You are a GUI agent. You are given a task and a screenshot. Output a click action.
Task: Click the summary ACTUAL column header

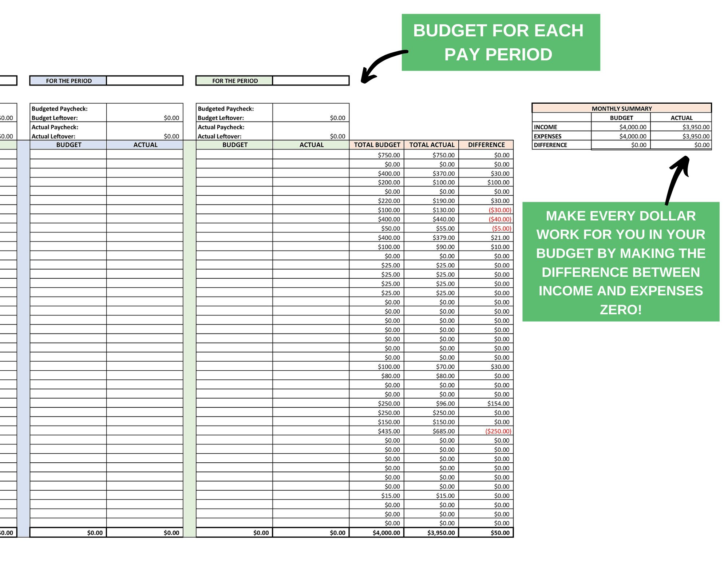tap(681, 118)
